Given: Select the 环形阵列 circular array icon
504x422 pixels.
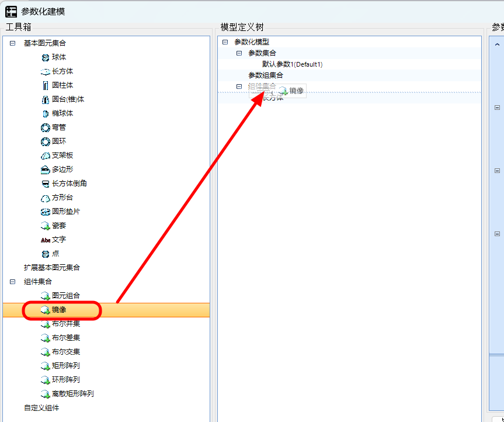Looking at the screenshot, I should (46, 380).
